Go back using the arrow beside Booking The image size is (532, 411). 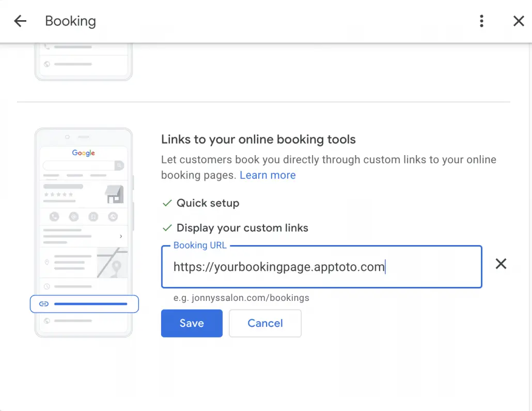[20, 21]
